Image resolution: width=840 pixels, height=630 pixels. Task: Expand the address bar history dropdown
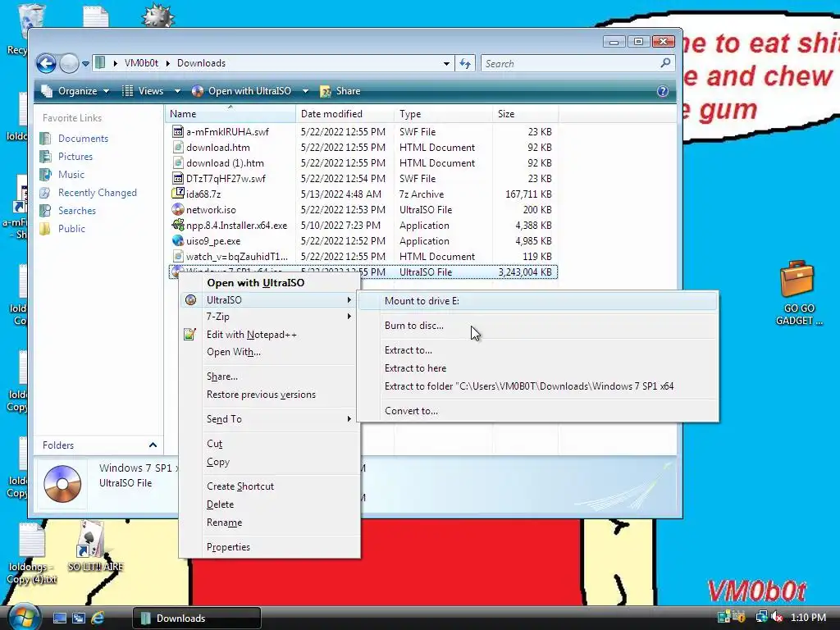[x=446, y=64]
